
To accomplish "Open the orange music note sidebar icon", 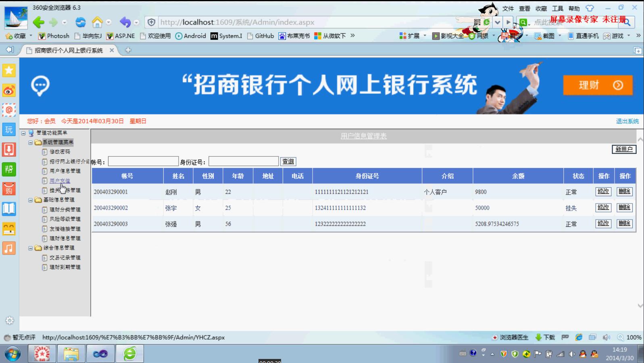I will [9, 248].
